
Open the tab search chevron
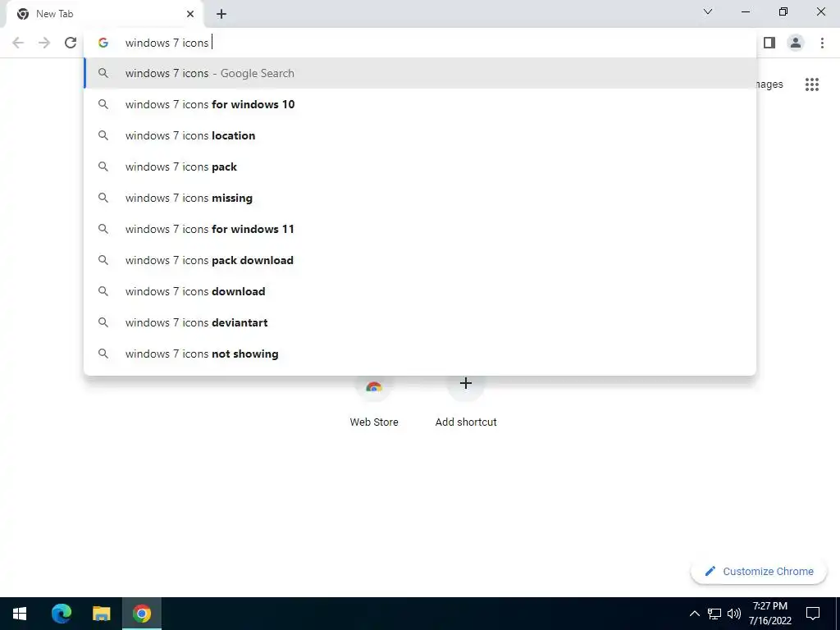708,11
